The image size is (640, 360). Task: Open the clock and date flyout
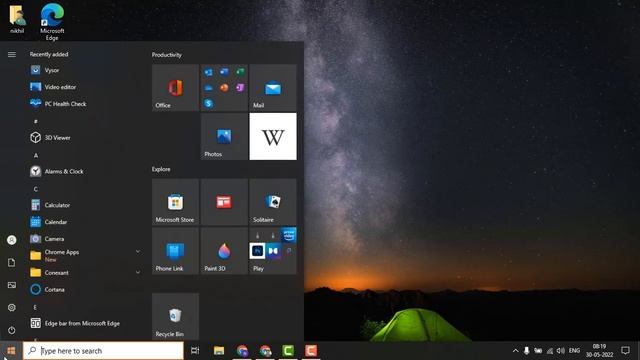click(x=599, y=351)
